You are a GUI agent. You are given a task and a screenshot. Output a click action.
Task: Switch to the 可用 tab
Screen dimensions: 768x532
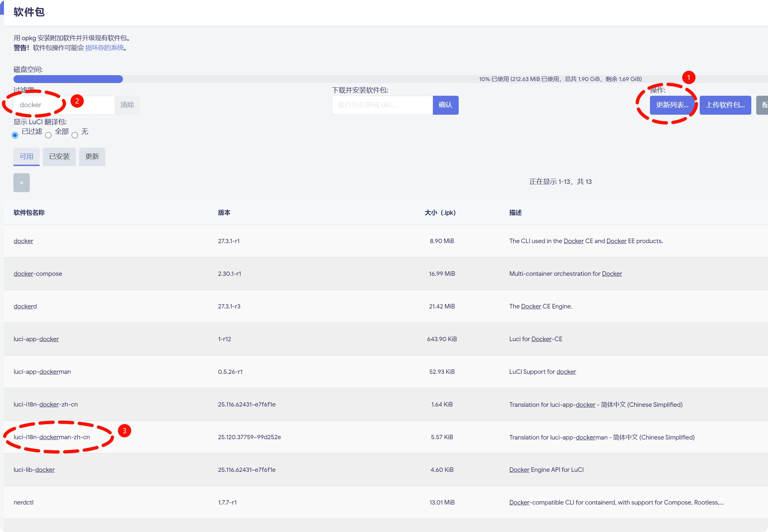26,157
